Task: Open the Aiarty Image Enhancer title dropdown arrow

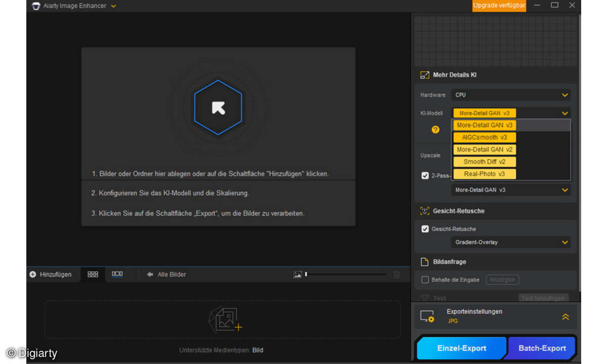Action: tap(113, 6)
